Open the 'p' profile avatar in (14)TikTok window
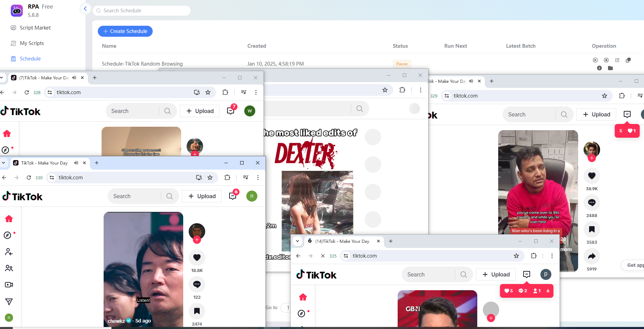 (x=546, y=274)
